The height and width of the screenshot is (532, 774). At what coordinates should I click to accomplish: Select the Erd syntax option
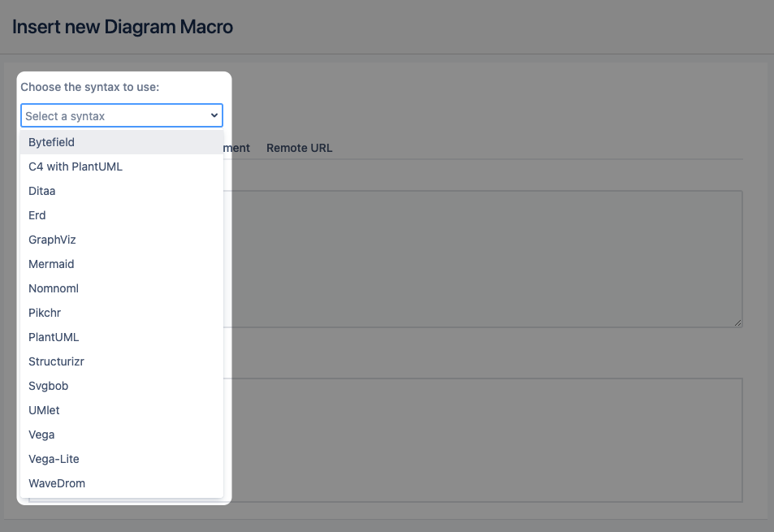pyautogui.click(x=122, y=215)
